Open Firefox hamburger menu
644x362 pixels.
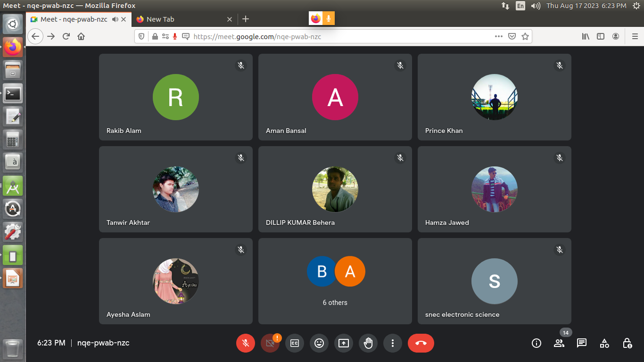tap(635, 36)
